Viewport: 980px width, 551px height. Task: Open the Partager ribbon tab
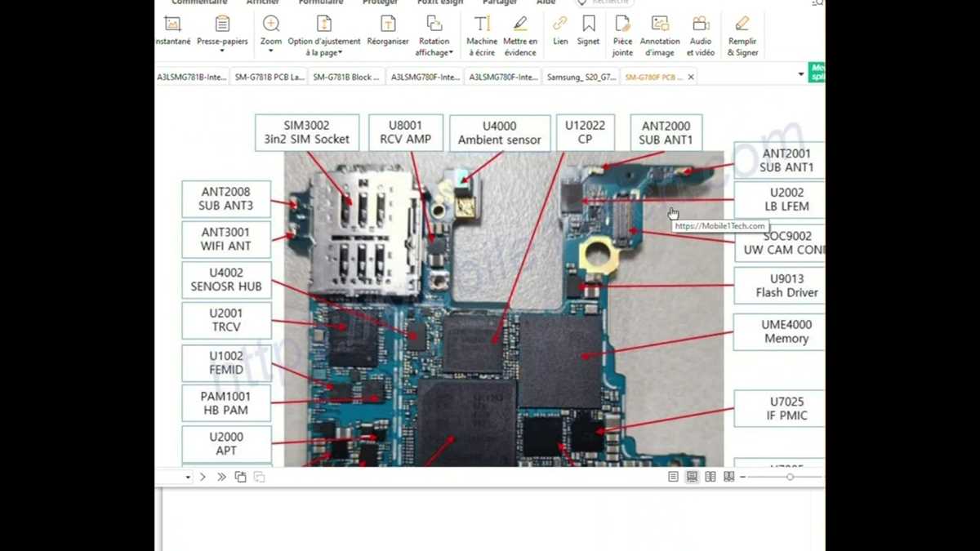[500, 2]
